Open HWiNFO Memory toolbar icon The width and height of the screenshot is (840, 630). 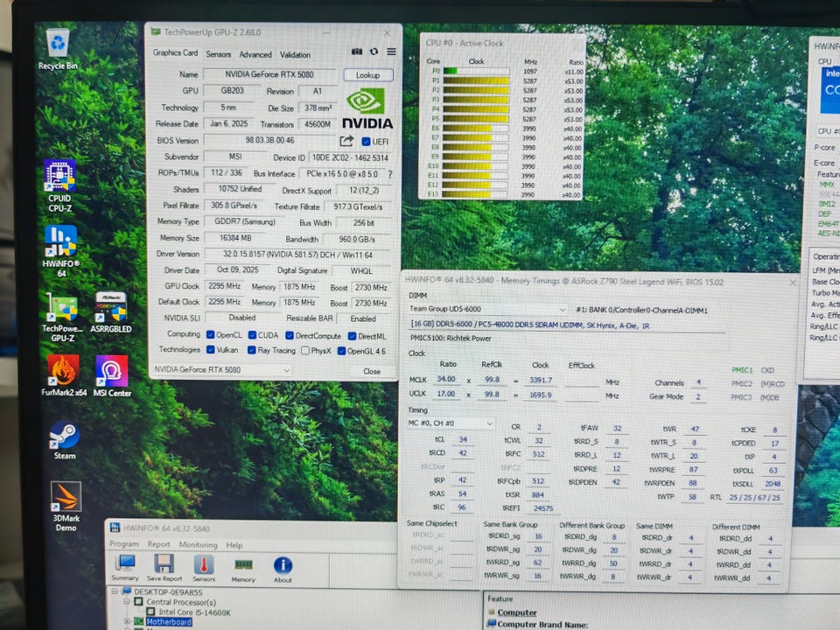[243, 570]
